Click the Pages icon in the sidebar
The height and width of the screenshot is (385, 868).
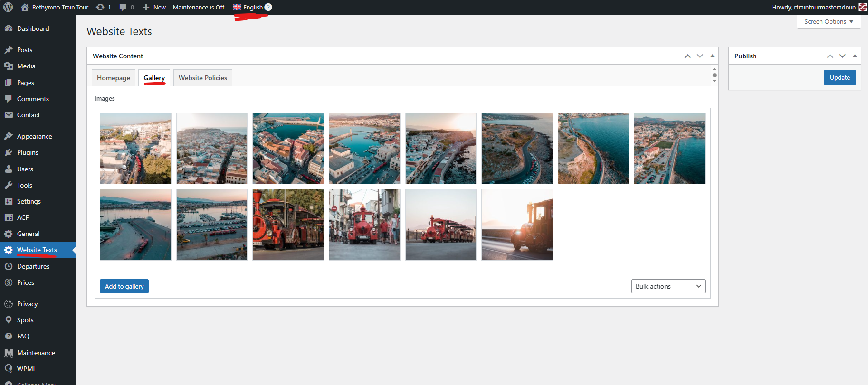tap(9, 83)
